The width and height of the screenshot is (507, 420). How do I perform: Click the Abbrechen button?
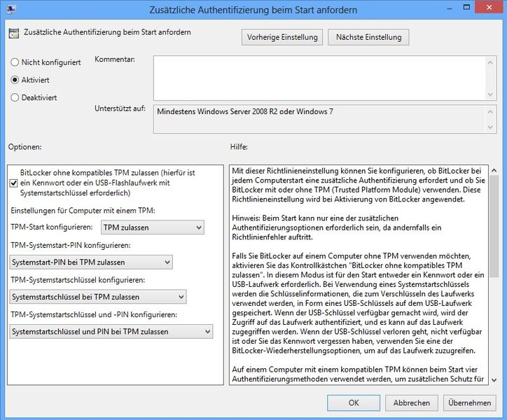[411, 403]
